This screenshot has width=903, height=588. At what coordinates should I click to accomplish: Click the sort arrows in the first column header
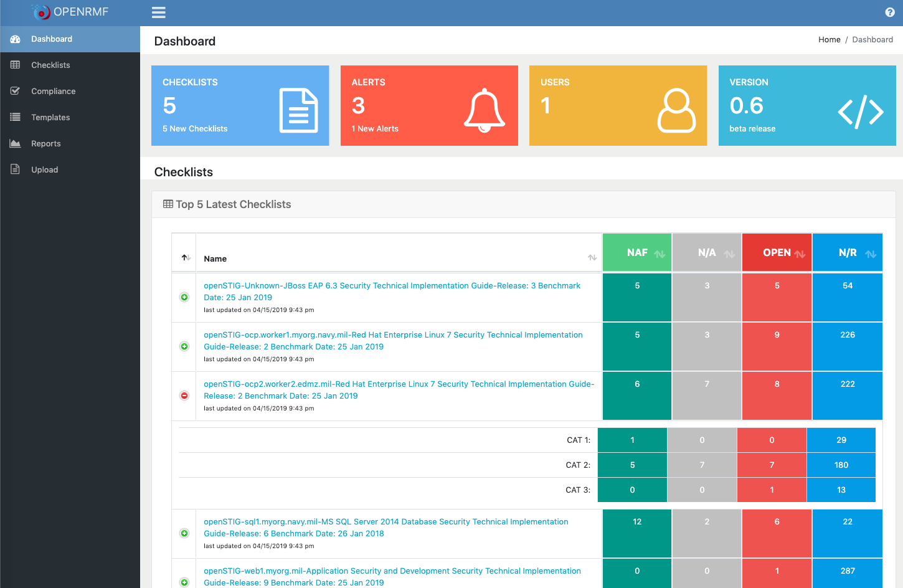click(186, 258)
